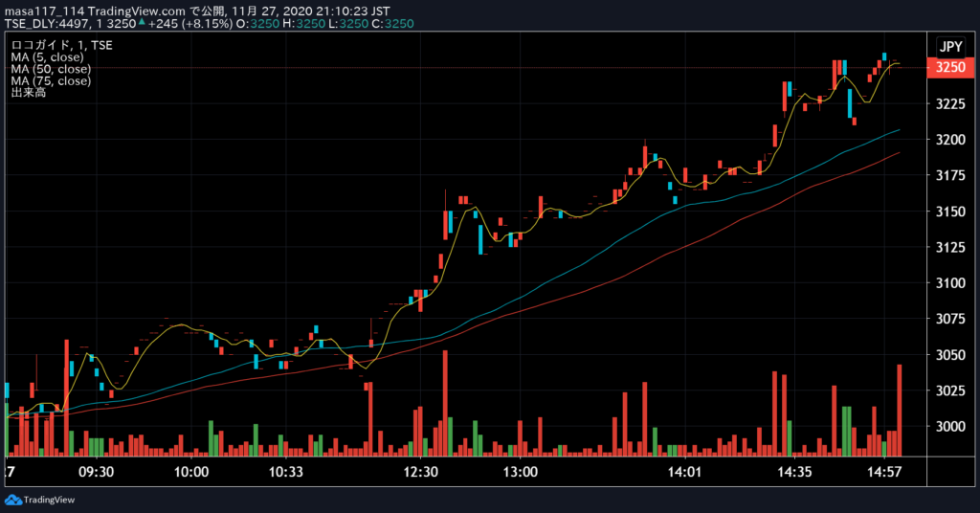Click the 3100 price axis label

[x=950, y=283]
